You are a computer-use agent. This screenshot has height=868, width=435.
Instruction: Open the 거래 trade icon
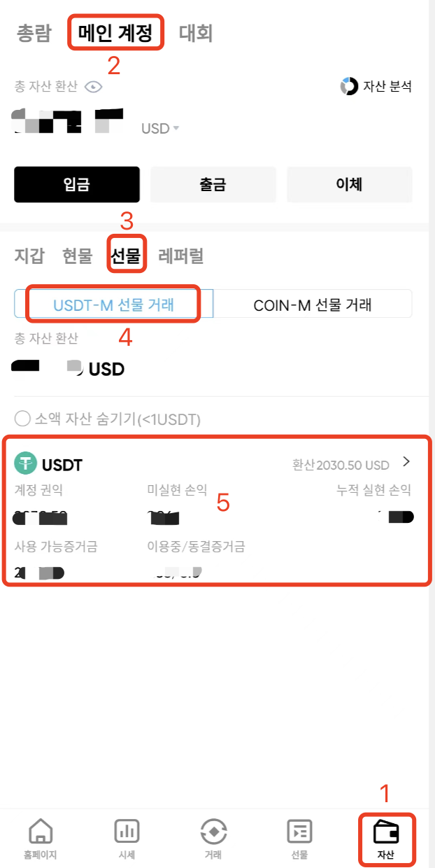point(213,832)
